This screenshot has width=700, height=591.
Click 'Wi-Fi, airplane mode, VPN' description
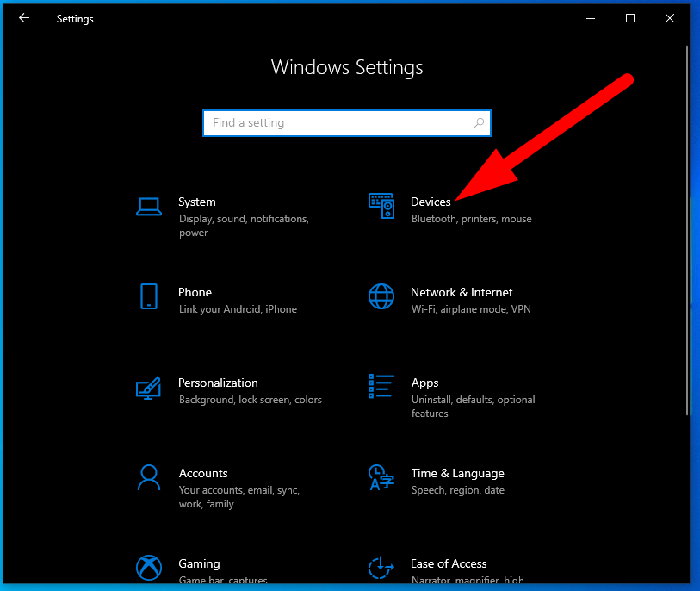471,309
